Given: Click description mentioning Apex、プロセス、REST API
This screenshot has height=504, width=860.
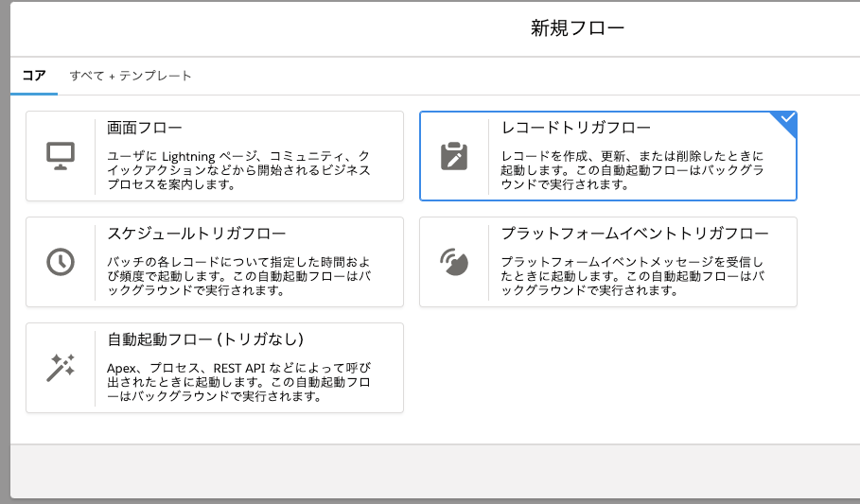Looking at the screenshot, I should [238, 382].
